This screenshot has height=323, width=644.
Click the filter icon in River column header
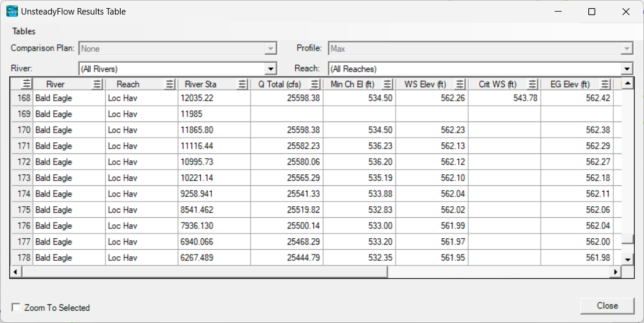(x=97, y=84)
